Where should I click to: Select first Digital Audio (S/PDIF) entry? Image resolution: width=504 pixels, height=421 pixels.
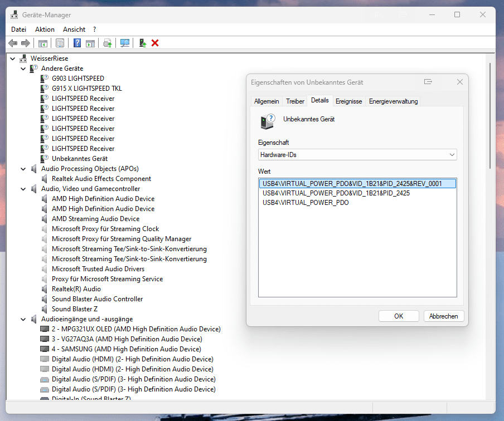pos(133,379)
